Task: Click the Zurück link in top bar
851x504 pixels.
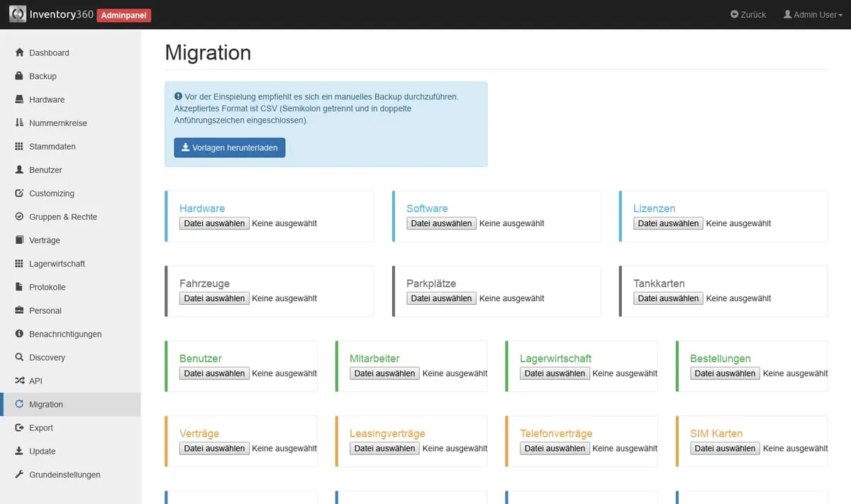Action: [748, 14]
